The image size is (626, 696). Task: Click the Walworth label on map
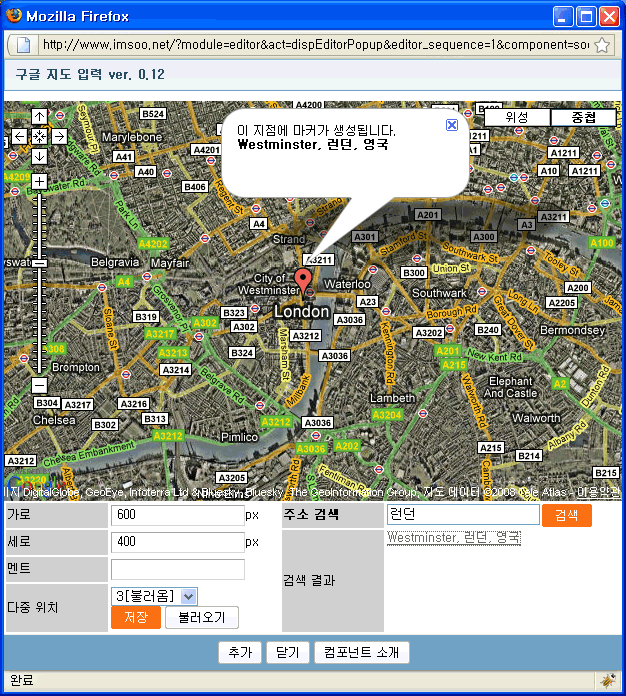[536, 418]
